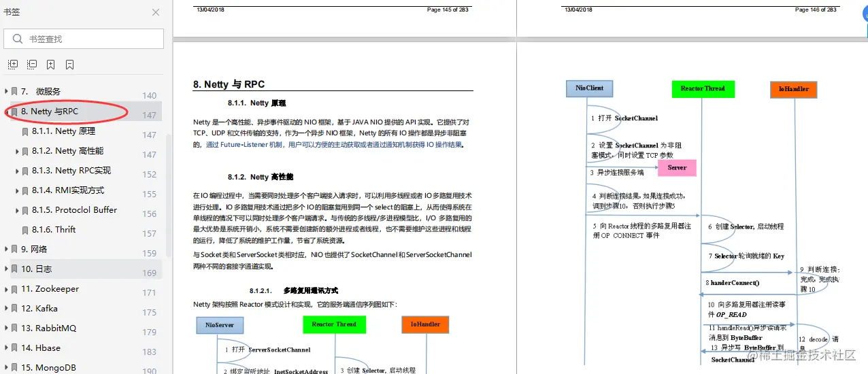Screen dimensions: 868x374
Task: Click page number 171 for Zookeeper
Action: (x=150, y=293)
